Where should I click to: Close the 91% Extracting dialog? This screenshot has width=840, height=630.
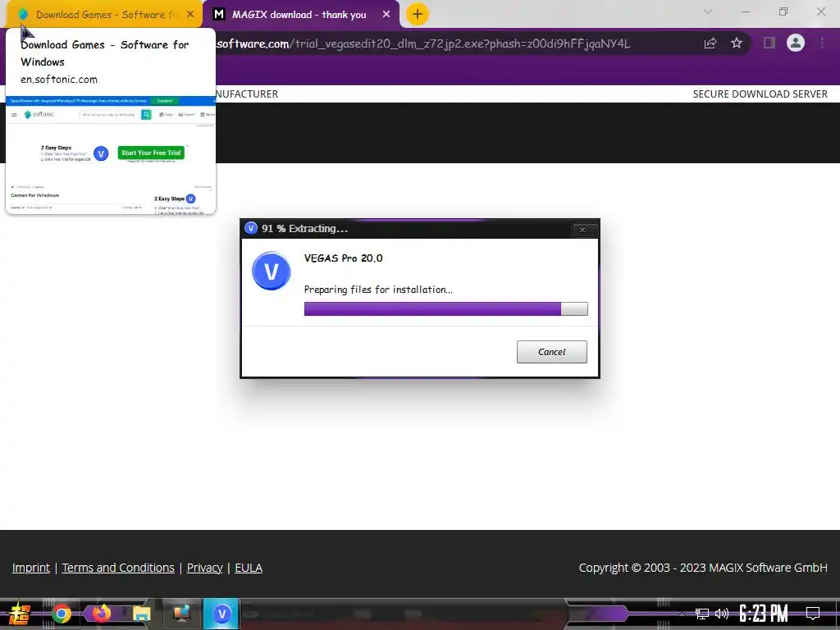pos(582,230)
